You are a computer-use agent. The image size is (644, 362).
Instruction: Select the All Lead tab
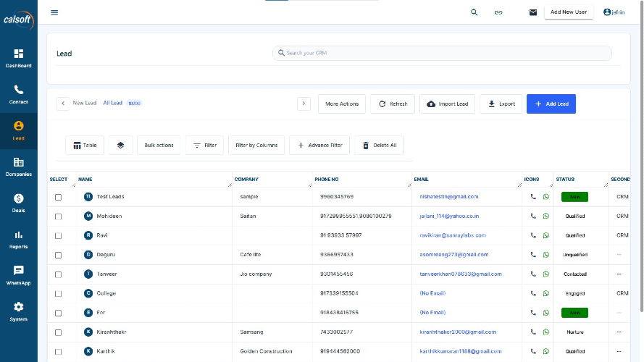pyautogui.click(x=112, y=104)
